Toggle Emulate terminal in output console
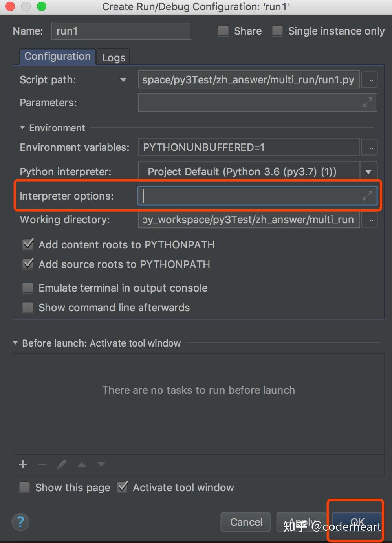Image resolution: width=392 pixels, height=543 pixels. [28, 288]
